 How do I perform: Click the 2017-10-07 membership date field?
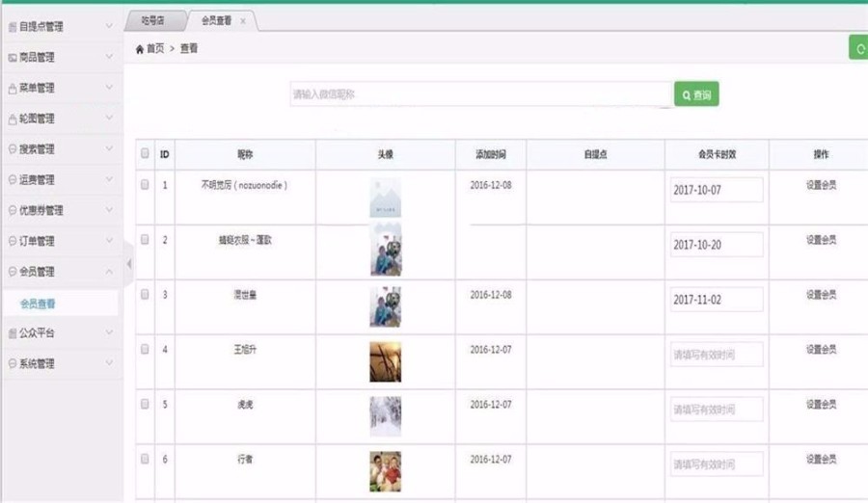pos(717,190)
